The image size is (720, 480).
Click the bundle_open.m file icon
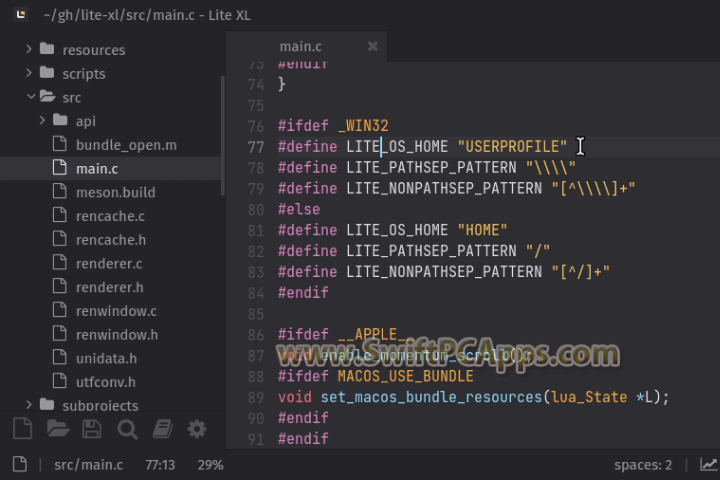pyautogui.click(x=60, y=144)
